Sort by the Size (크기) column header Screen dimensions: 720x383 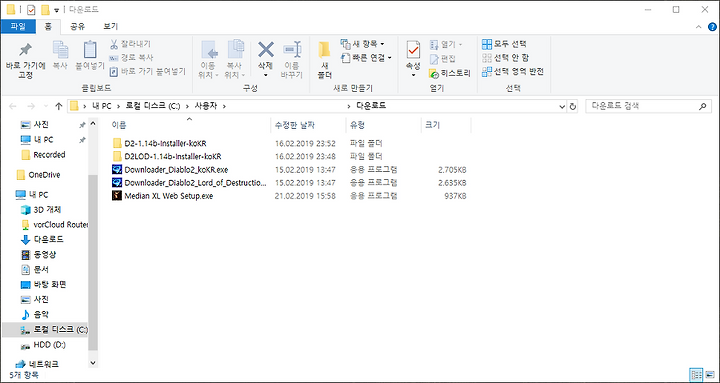(445, 125)
